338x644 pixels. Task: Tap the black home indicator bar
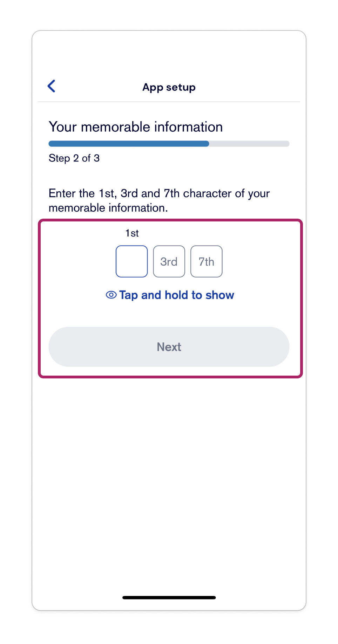click(169, 597)
